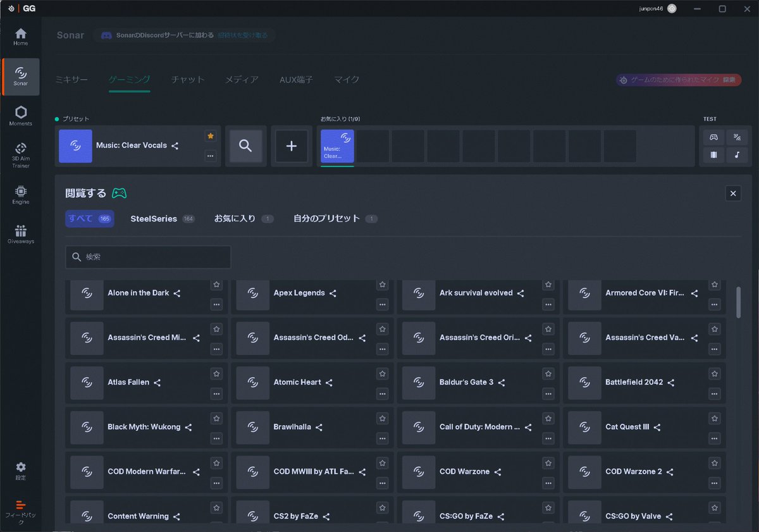Click the 検索 search input field
Image resolution: width=759 pixels, height=532 pixels.
pyautogui.click(x=148, y=257)
